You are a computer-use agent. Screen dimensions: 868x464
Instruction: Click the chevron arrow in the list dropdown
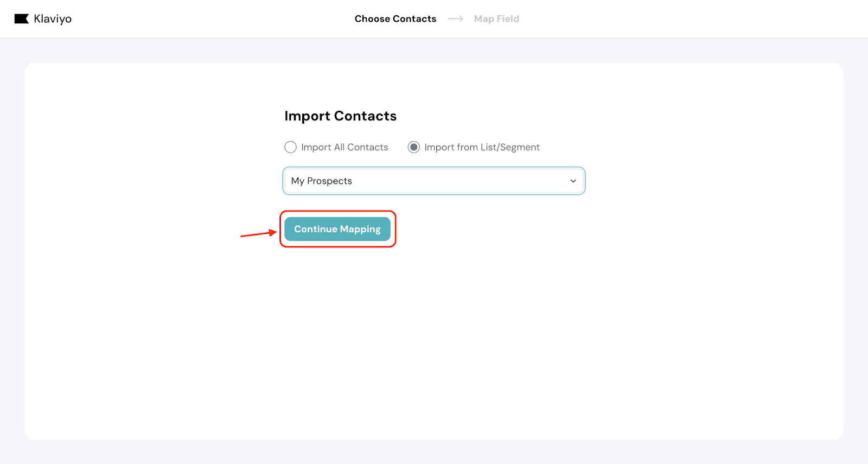click(x=573, y=181)
